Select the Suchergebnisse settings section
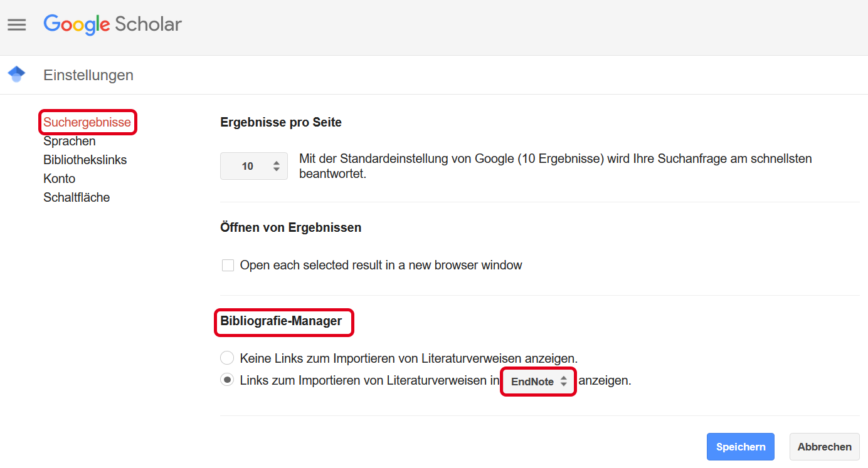868x468 pixels. pyautogui.click(x=87, y=122)
